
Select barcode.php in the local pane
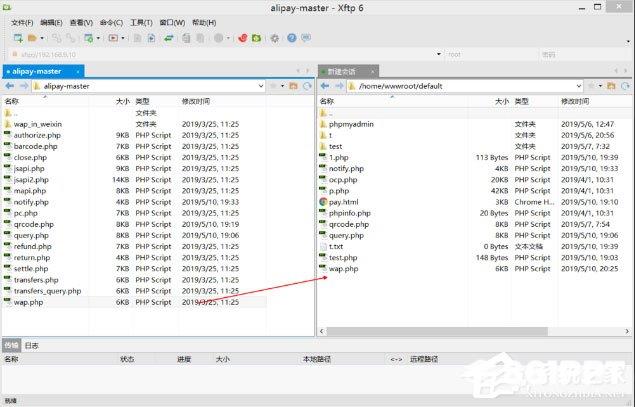(x=36, y=146)
